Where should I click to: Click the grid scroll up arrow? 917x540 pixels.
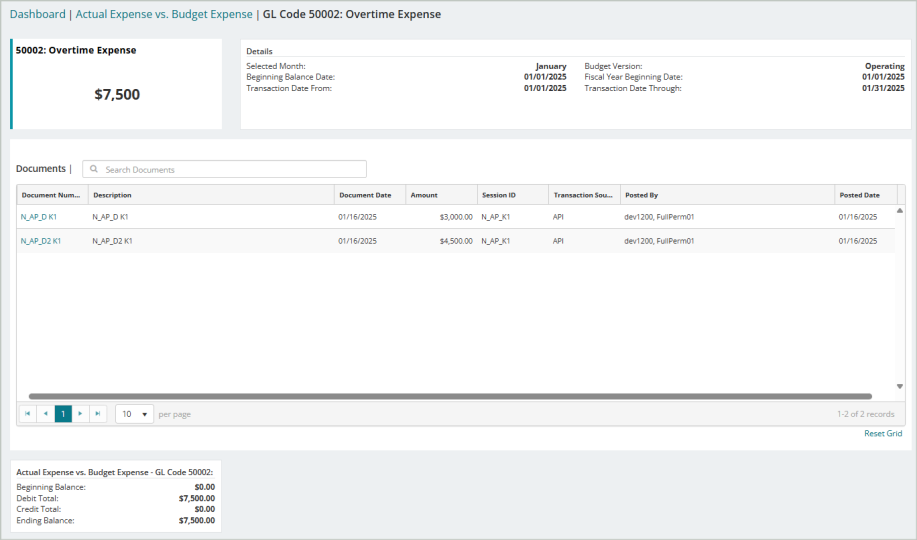899,211
